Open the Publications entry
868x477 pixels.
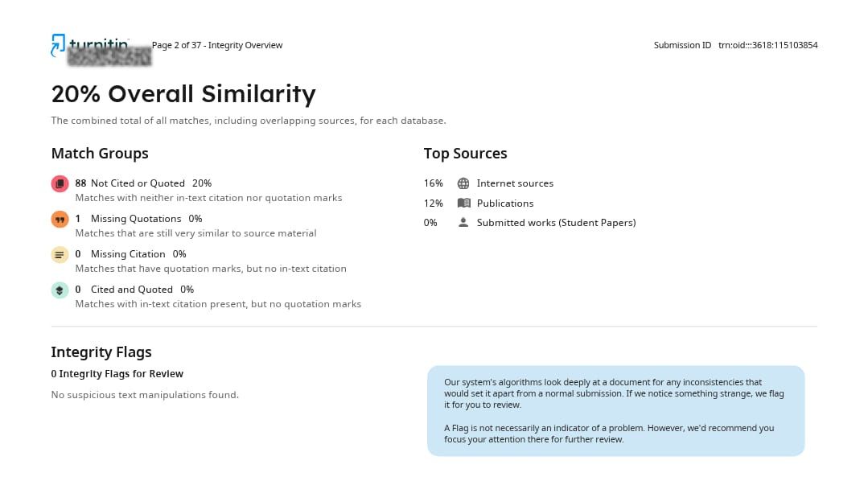(505, 203)
